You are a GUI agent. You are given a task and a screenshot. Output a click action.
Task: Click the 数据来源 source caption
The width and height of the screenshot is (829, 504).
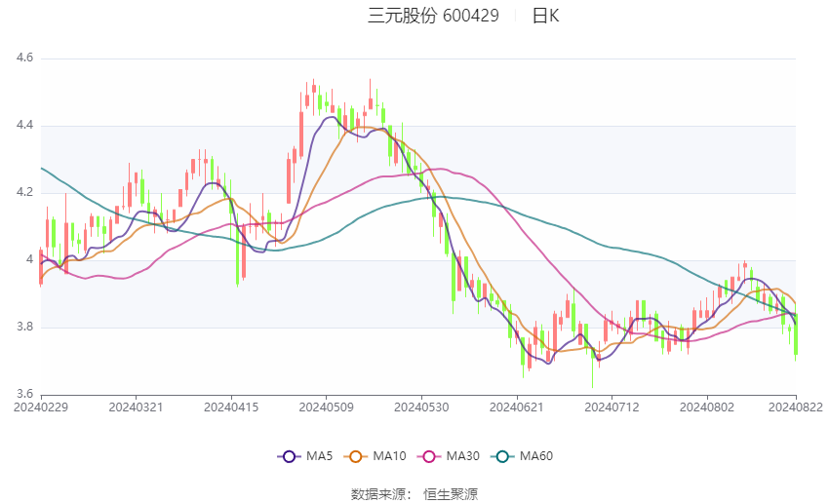[379, 494]
